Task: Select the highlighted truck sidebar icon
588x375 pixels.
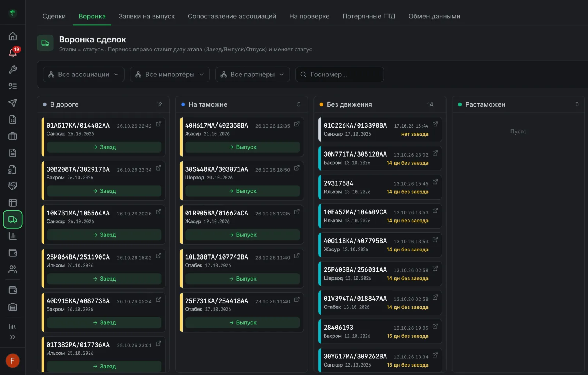Action: [x=12, y=219]
